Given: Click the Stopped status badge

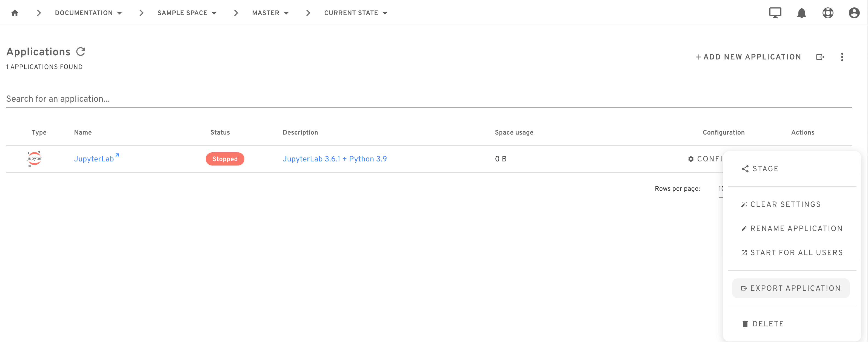Looking at the screenshot, I should coord(225,159).
